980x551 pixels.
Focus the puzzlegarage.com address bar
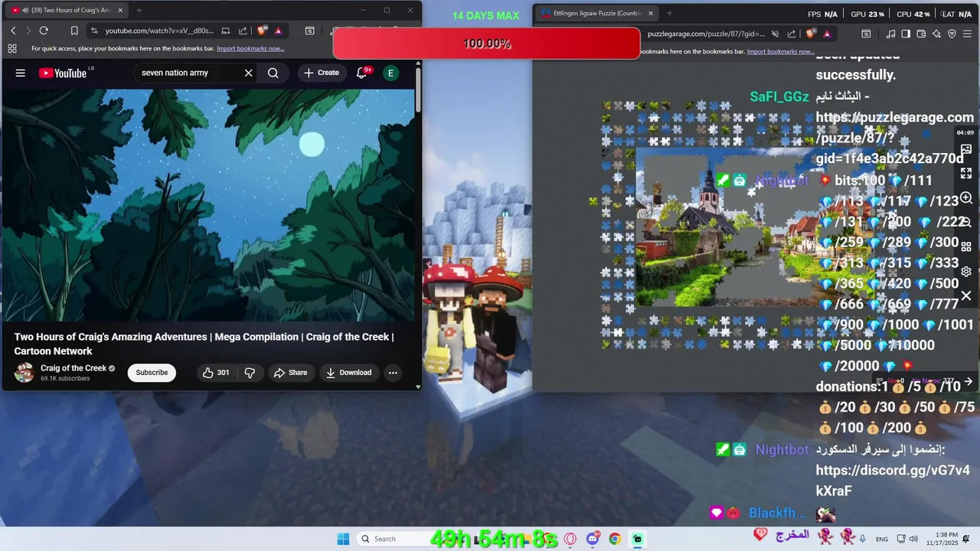pyautogui.click(x=706, y=34)
